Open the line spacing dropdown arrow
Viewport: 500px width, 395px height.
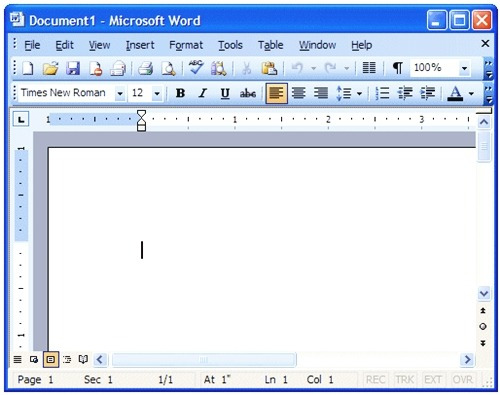(359, 93)
